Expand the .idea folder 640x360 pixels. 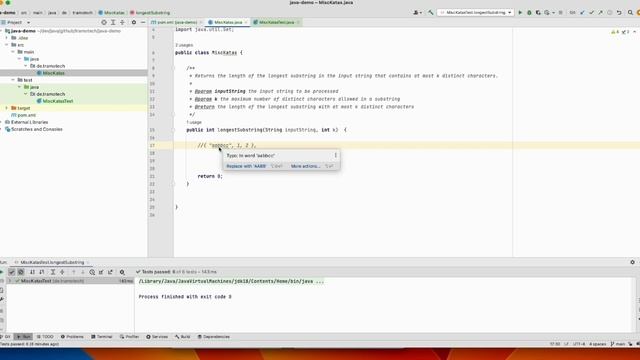7,38
